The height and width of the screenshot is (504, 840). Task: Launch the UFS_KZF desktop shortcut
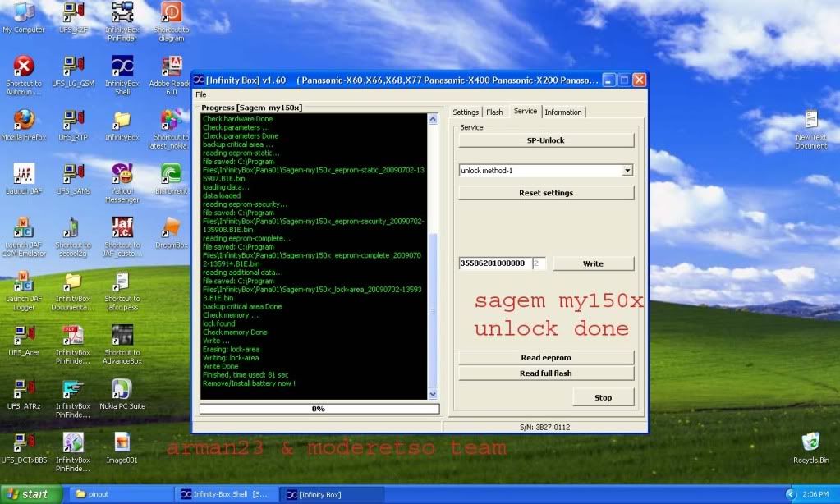coord(73,18)
